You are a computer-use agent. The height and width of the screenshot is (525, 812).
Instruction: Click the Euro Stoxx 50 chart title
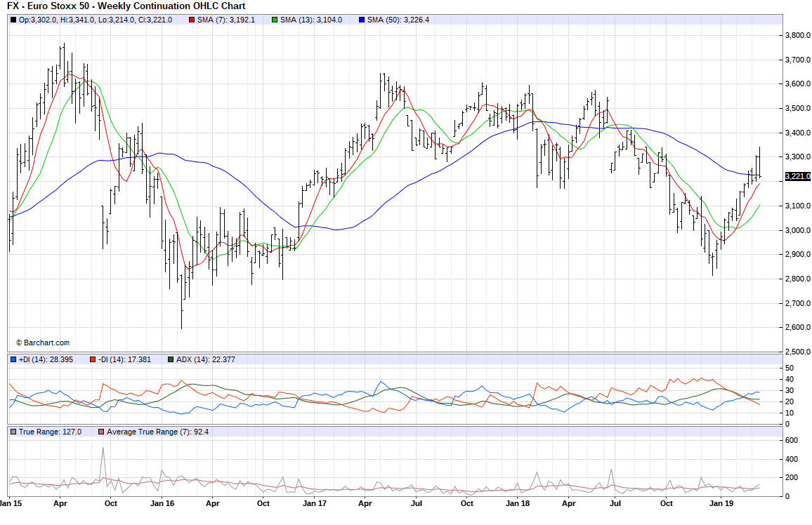click(126, 6)
